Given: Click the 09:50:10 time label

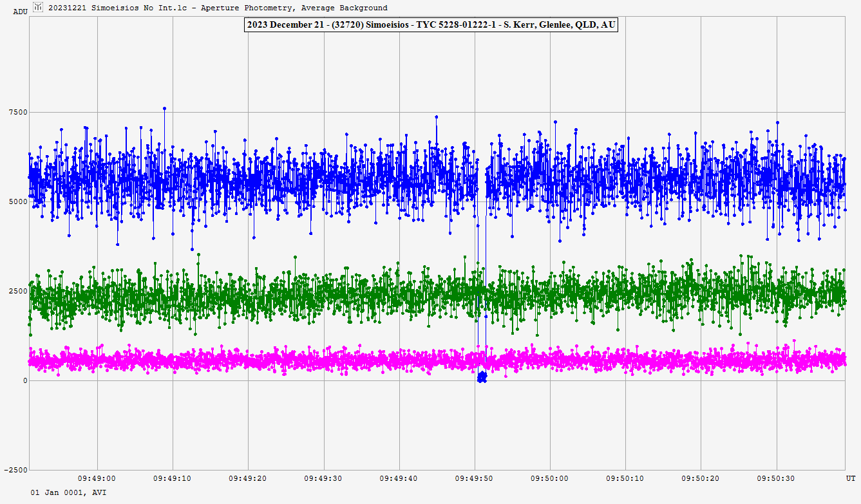Looking at the screenshot, I should pyautogui.click(x=626, y=478).
